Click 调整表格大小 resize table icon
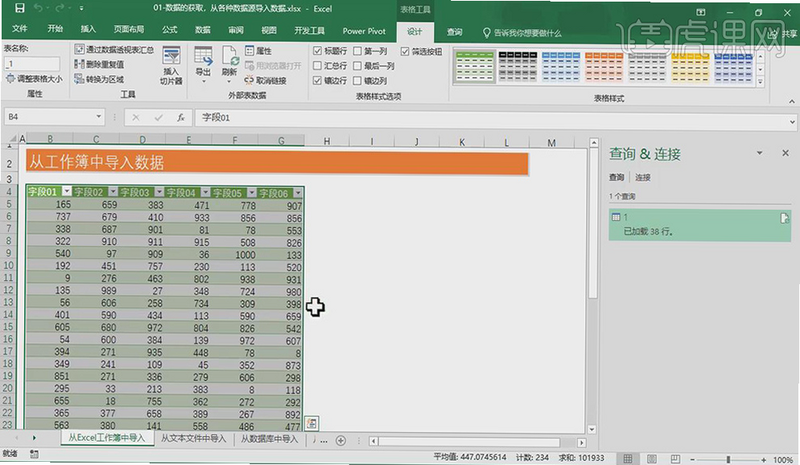Screen dimensions: 800x465 point(10,79)
